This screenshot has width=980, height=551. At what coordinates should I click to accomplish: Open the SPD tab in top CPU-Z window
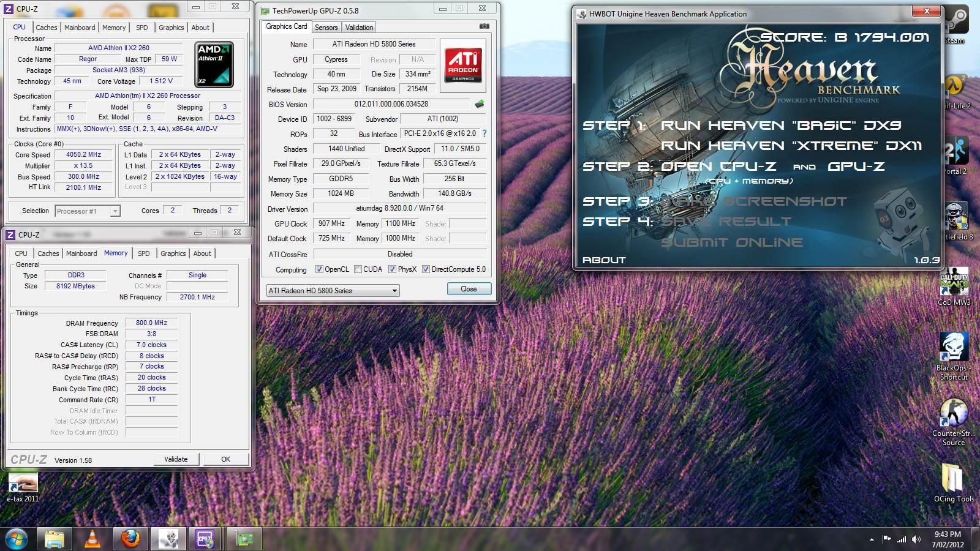pos(141,28)
